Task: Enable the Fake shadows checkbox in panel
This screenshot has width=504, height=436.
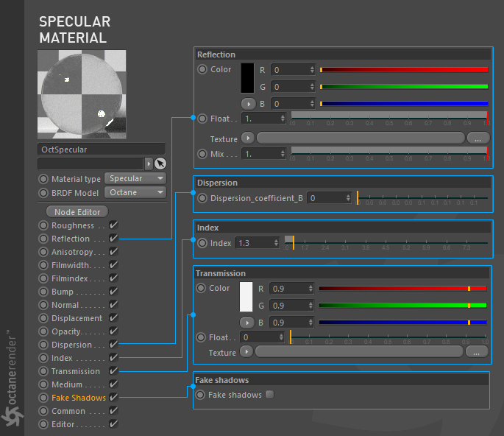Action: click(x=270, y=394)
